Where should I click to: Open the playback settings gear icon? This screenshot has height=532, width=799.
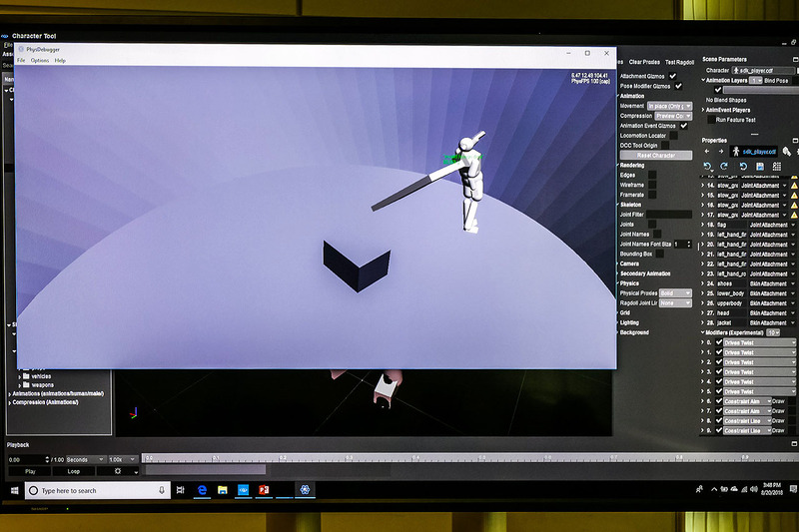[x=118, y=471]
